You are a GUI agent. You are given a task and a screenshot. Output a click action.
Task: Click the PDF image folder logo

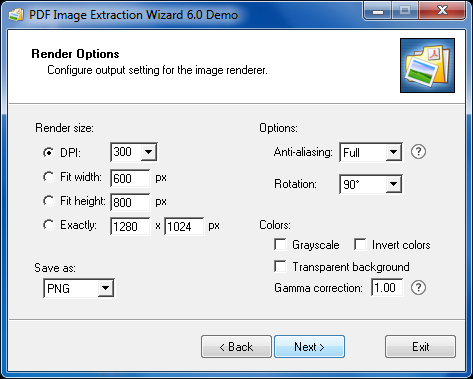point(427,65)
